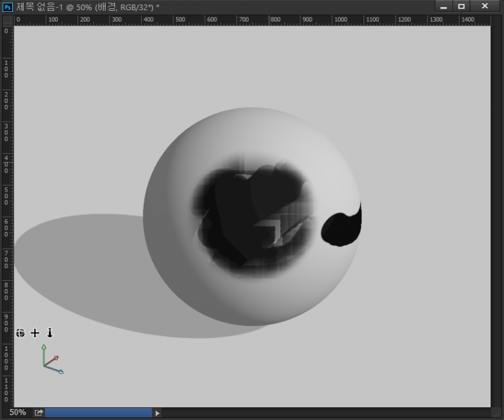Select the 3D pan camera icon
This screenshot has width=504, height=420.
35,333
